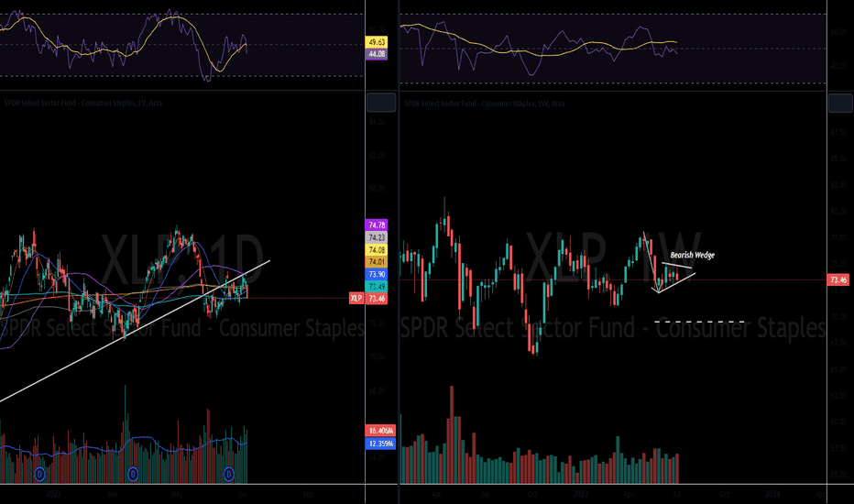
Task: Select the XLP symbol price label on daily chart
Action: pyautogui.click(x=356, y=298)
